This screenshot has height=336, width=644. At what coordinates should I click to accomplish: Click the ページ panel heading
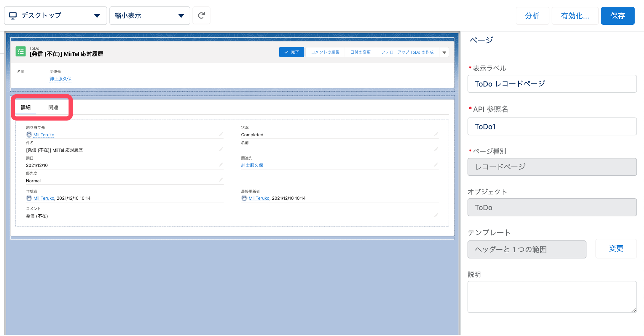pos(481,40)
